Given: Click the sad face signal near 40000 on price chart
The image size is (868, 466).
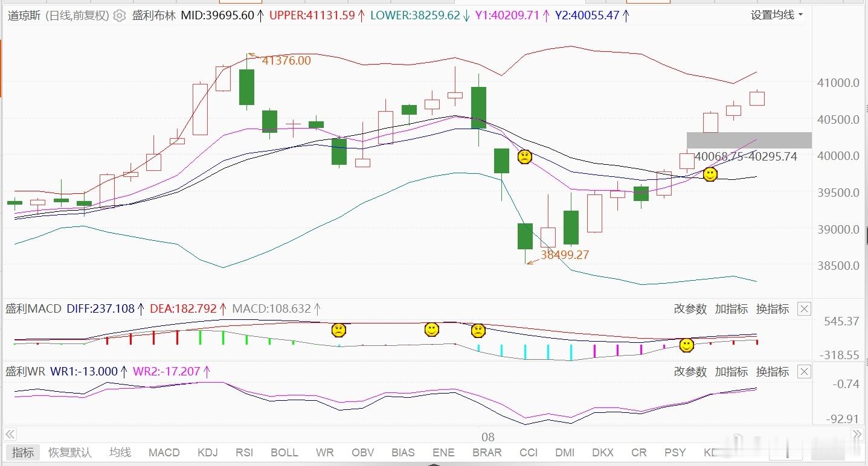Looking at the screenshot, I should click(525, 157).
